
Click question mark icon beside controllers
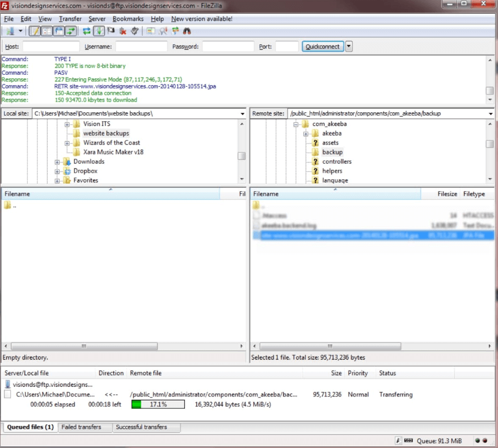click(x=315, y=161)
